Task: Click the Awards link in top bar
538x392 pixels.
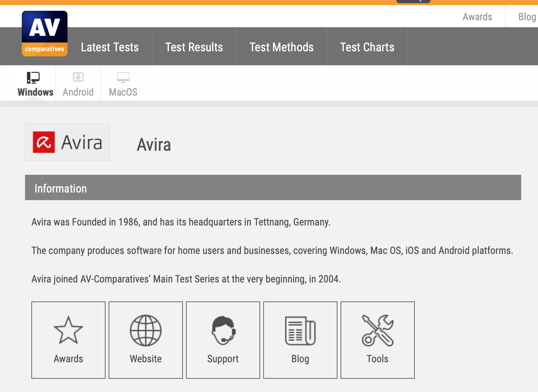Action: click(477, 17)
